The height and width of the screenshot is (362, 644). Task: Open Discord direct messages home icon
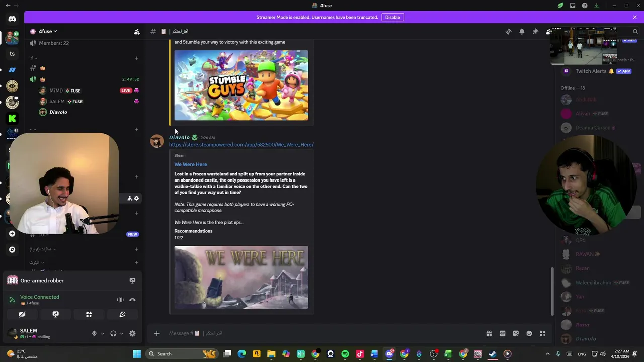[x=12, y=19]
